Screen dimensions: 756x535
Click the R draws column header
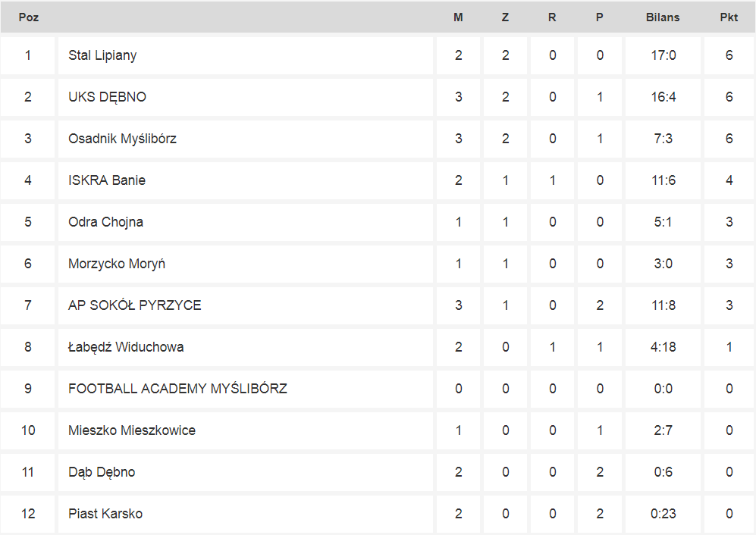552,17
